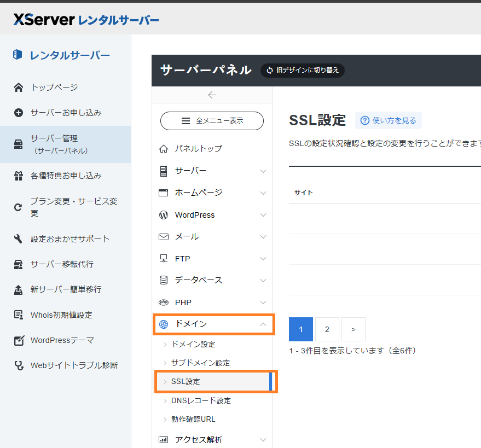The width and height of the screenshot is (481, 448).
Task: Click the back arrow atop the panel menu
Action: (x=212, y=95)
